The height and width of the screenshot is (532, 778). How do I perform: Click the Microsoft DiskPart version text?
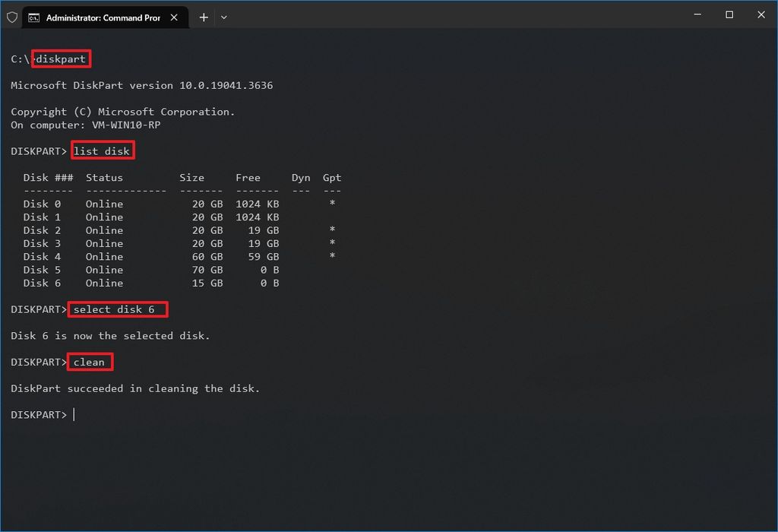(x=141, y=85)
